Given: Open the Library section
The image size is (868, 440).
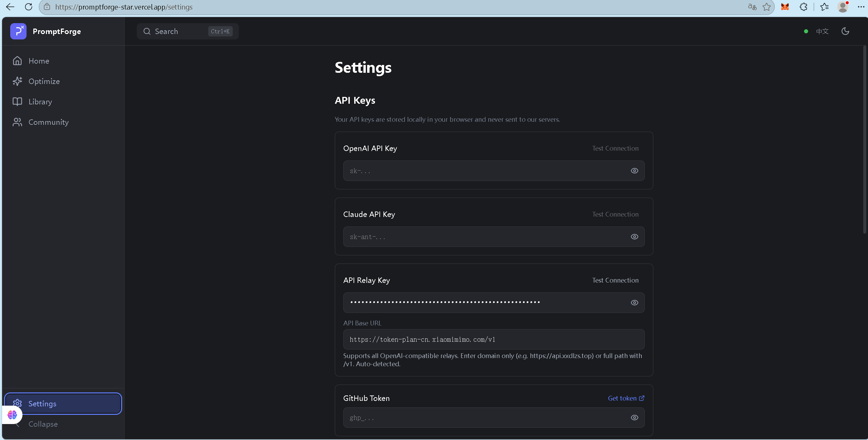Looking at the screenshot, I should (x=63, y=102).
